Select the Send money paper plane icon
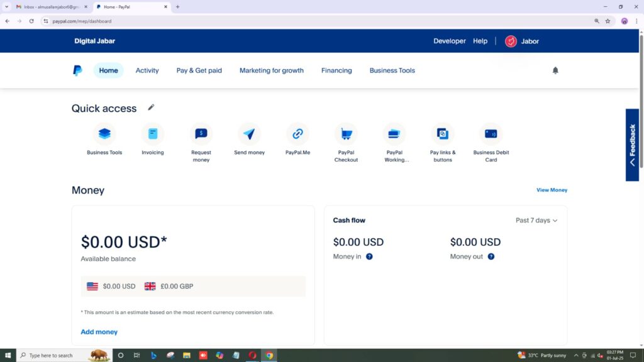Image resolution: width=644 pixels, height=362 pixels. click(249, 134)
